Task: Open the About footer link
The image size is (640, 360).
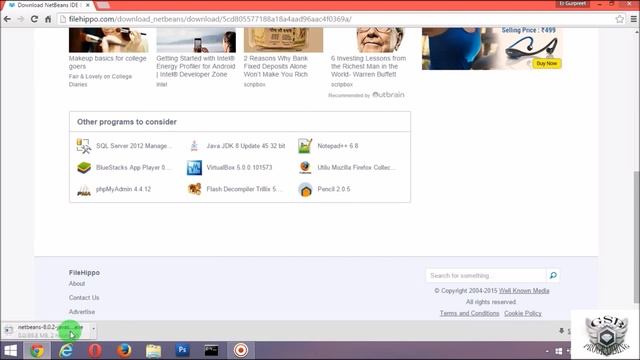Action: 77,283
